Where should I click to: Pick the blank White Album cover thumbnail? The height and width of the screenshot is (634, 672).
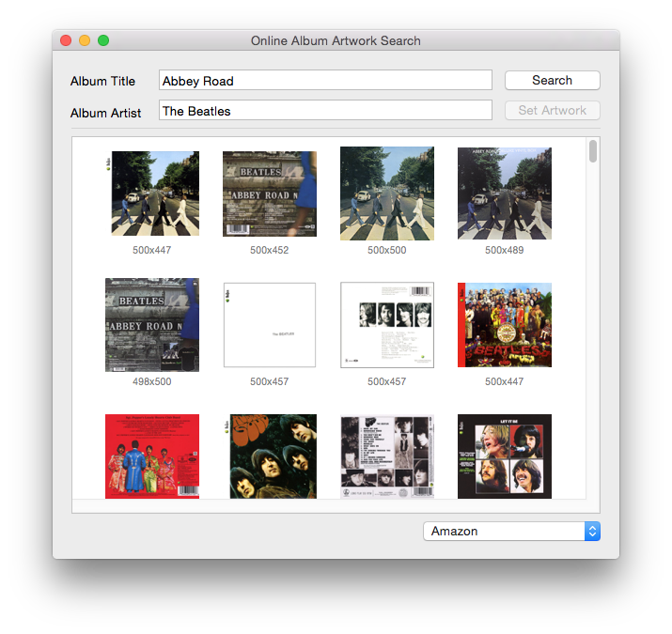click(270, 325)
